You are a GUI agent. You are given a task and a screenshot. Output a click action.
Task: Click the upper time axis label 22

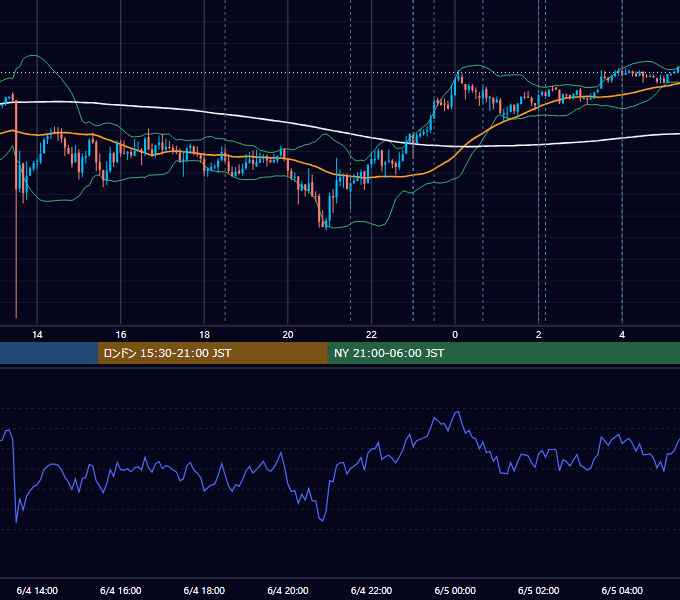click(x=371, y=335)
